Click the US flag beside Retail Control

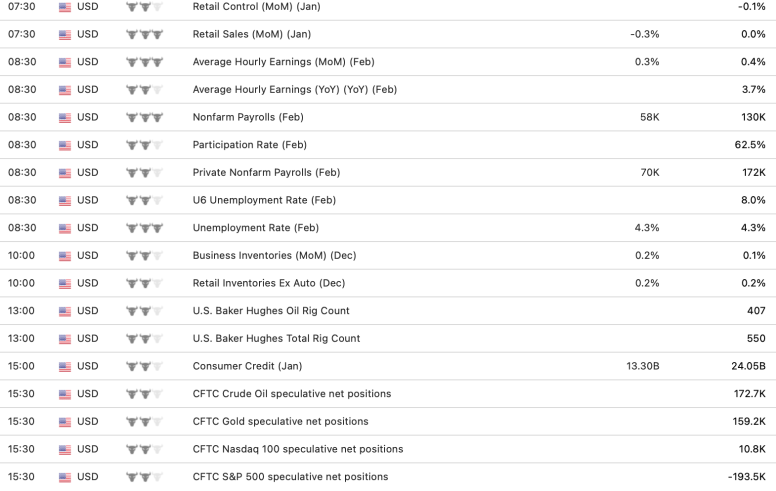(65, 7)
